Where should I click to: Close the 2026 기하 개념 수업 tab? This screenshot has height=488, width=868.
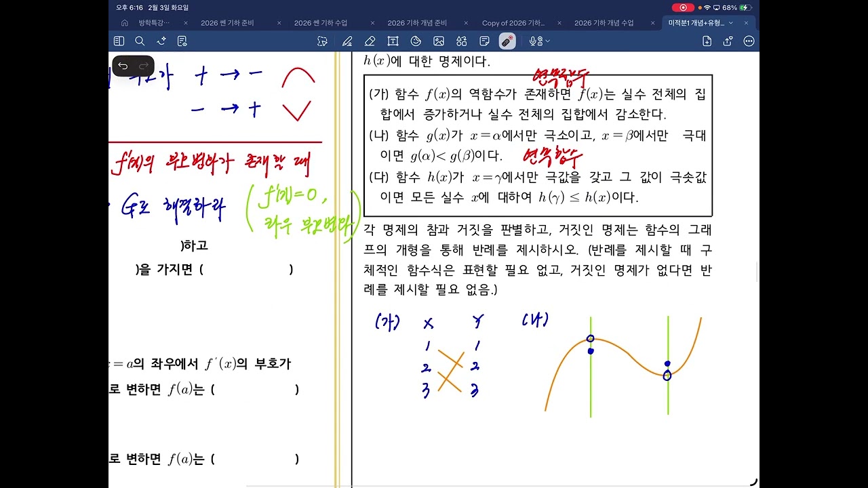click(653, 22)
